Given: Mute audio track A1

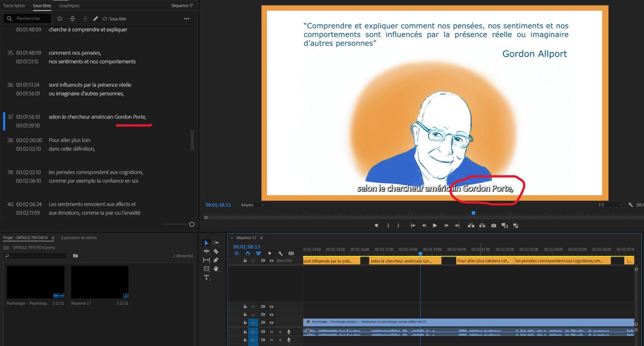Looking at the screenshot, I should (x=272, y=332).
